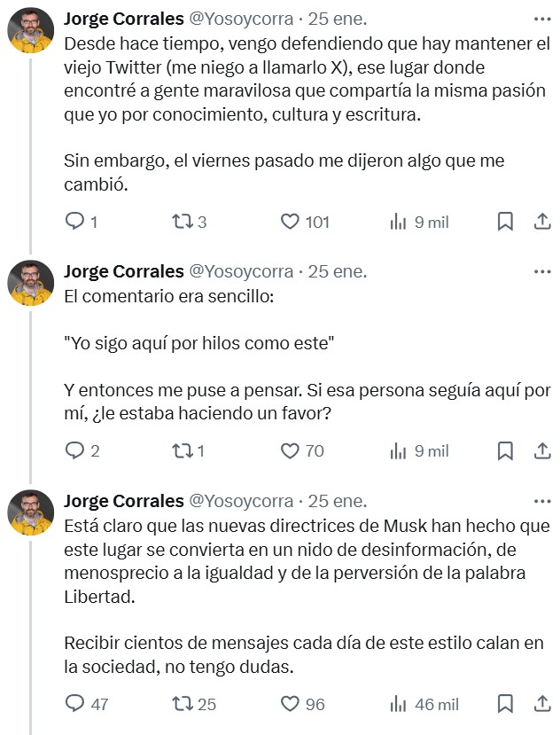Reply to the tweet about Musk's directives

75,705
